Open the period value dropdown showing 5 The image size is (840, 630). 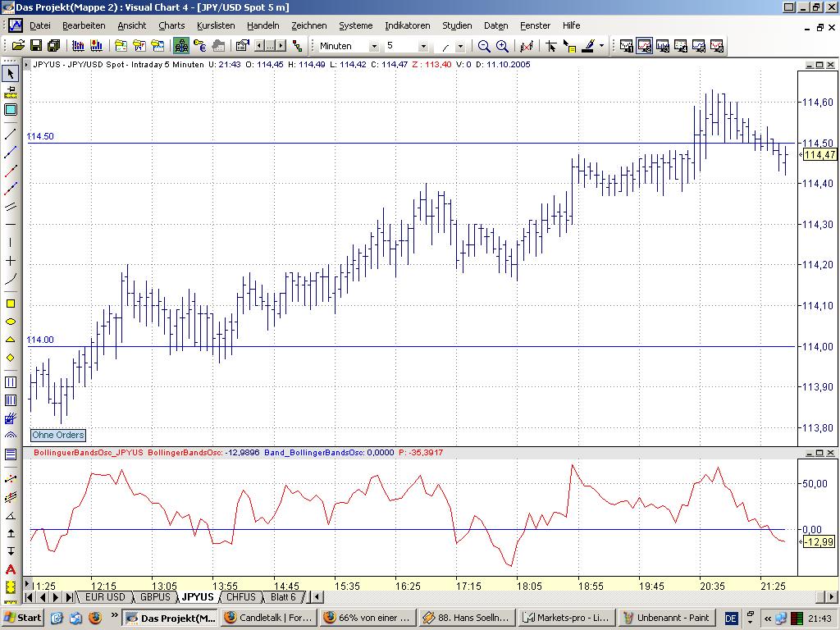click(423, 47)
